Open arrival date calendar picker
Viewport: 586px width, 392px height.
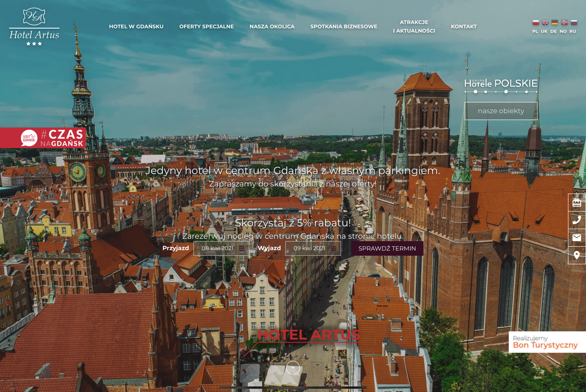241,248
